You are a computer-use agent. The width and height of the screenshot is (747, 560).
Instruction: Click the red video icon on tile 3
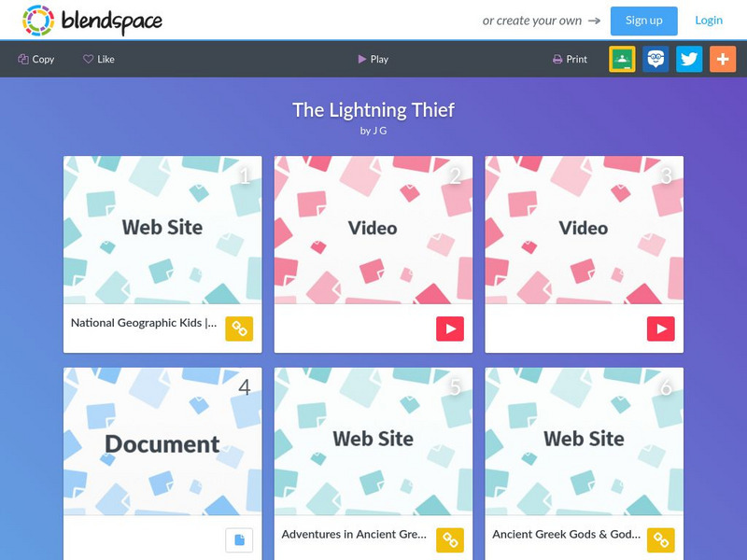[x=661, y=329]
